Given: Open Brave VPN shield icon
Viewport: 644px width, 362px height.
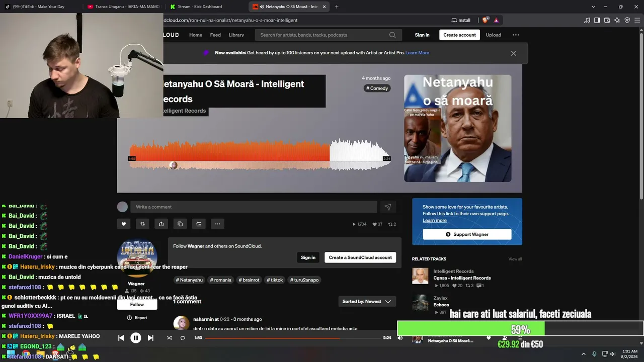Looking at the screenshot, I should pyautogui.click(x=627, y=20).
